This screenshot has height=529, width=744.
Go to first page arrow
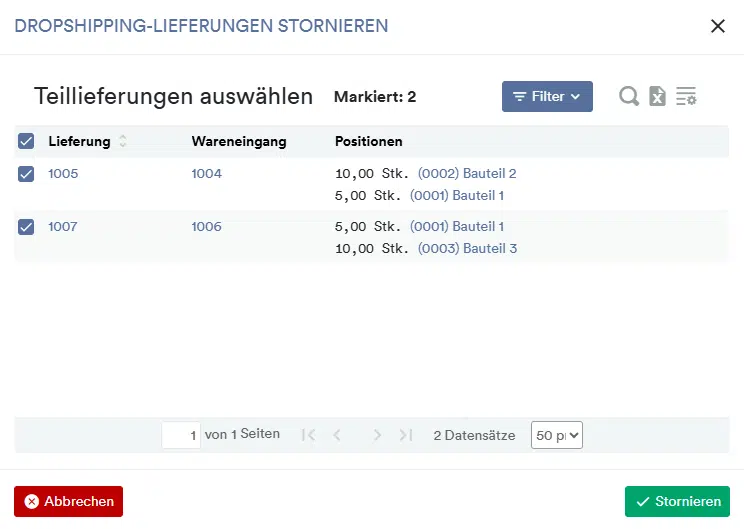(308, 435)
